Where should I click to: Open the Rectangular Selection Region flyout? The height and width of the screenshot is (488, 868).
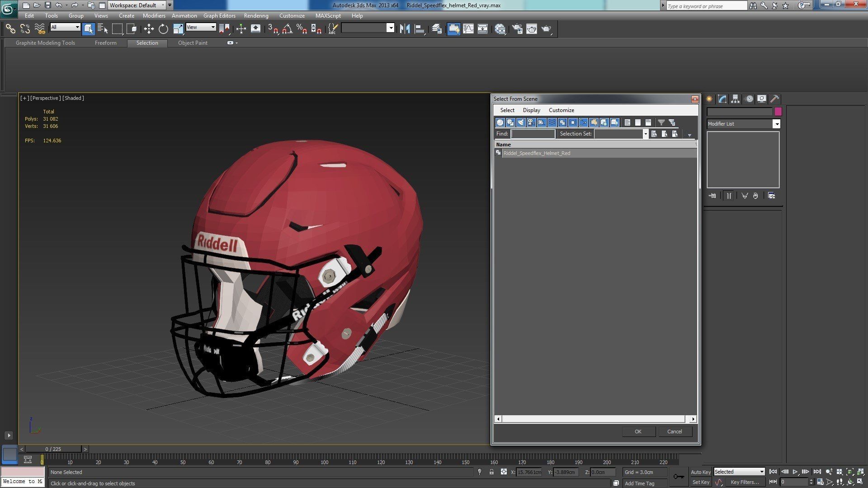click(x=117, y=29)
